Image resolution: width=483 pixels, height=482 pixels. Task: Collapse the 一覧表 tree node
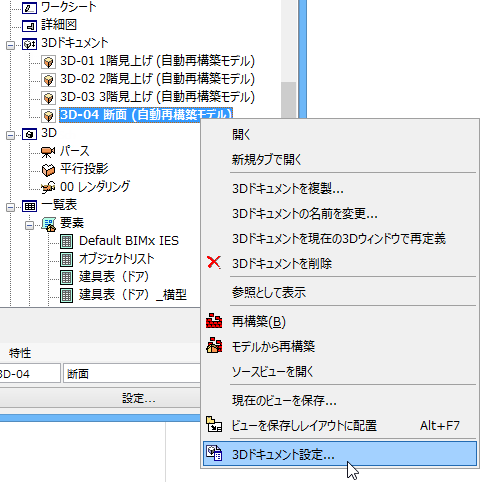point(10,207)
